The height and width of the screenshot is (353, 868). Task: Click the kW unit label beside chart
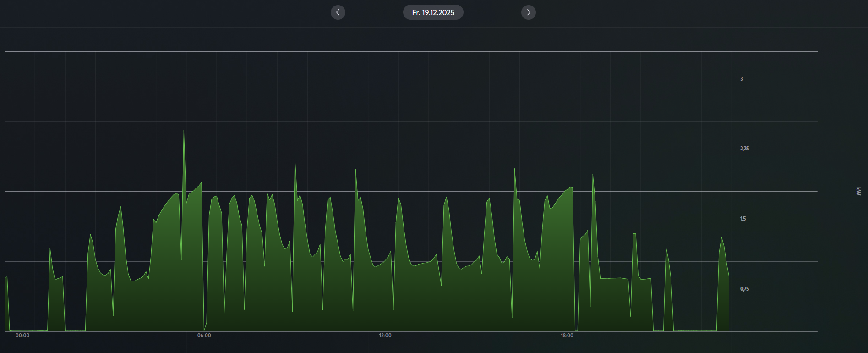[858, 191]
